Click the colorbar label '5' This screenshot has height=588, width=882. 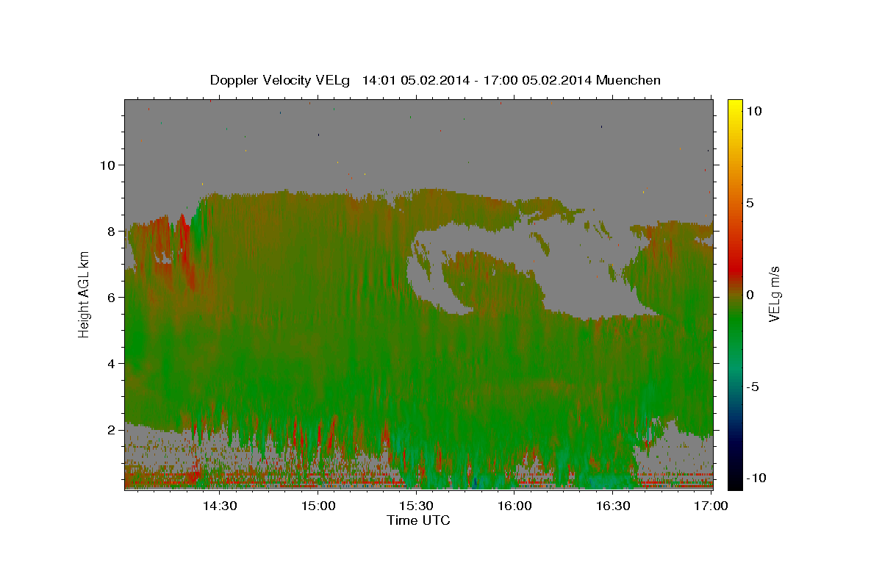pos(750,203)
